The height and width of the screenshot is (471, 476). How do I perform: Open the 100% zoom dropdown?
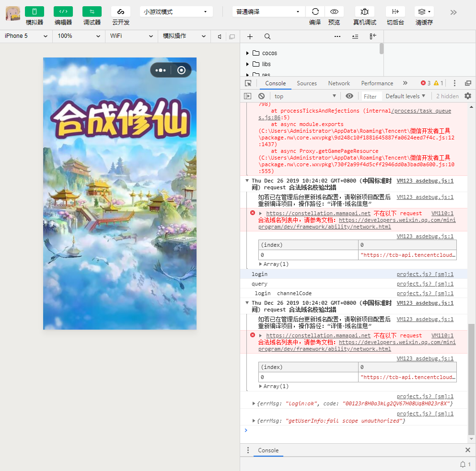pyautogui.click(x=79, y=36)
